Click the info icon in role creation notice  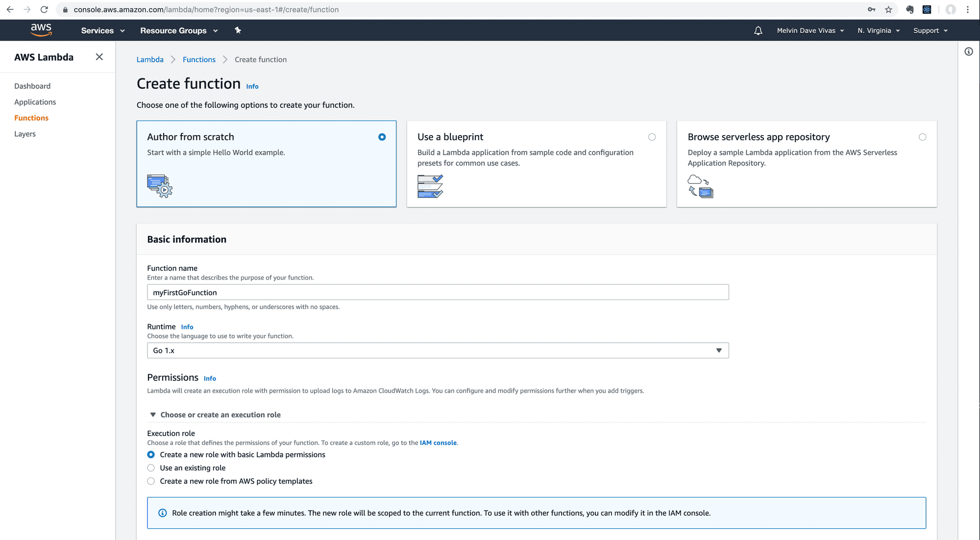click(x=163, y=513)
